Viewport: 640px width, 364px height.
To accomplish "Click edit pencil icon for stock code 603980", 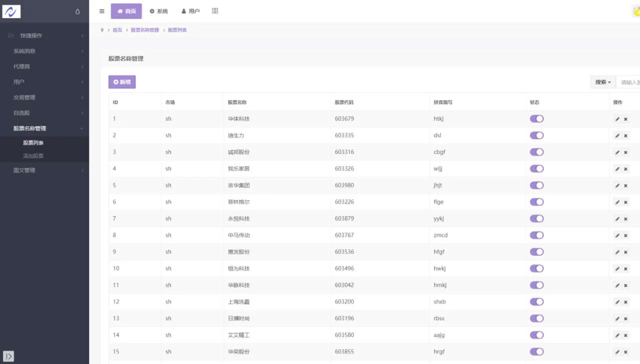I will point(617,186).
